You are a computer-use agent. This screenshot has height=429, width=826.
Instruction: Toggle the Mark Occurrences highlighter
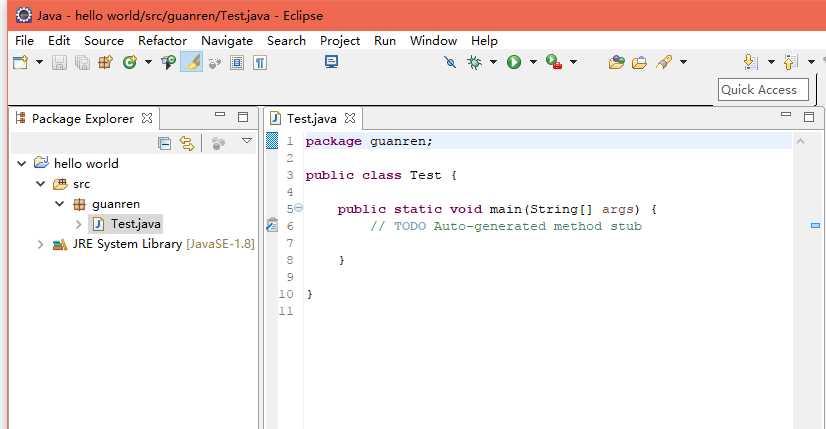pyautogui.click(x=191, y=62)
